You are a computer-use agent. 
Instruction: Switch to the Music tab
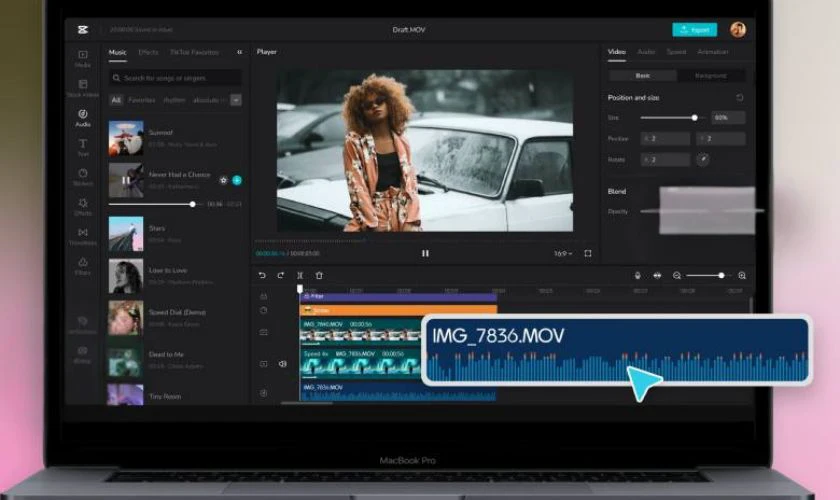117,53
